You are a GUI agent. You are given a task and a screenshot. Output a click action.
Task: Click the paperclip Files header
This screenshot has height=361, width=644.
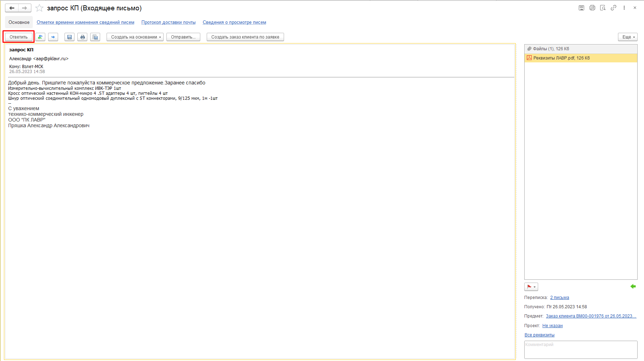(x=581, y=49)
